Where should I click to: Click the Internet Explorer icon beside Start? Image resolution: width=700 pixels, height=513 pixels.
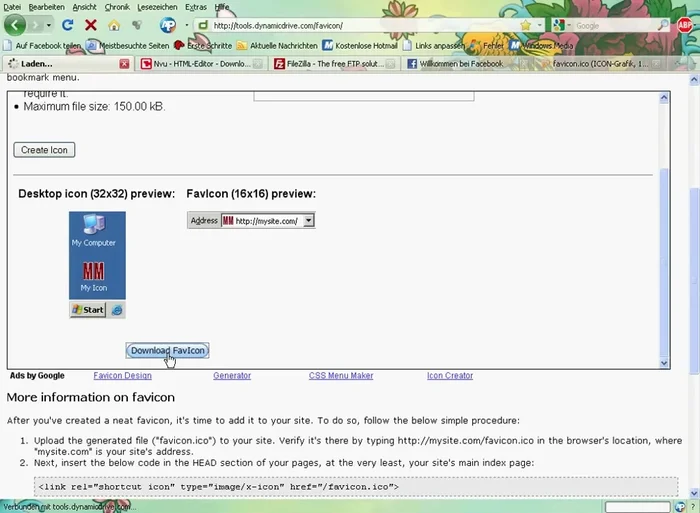117,310
